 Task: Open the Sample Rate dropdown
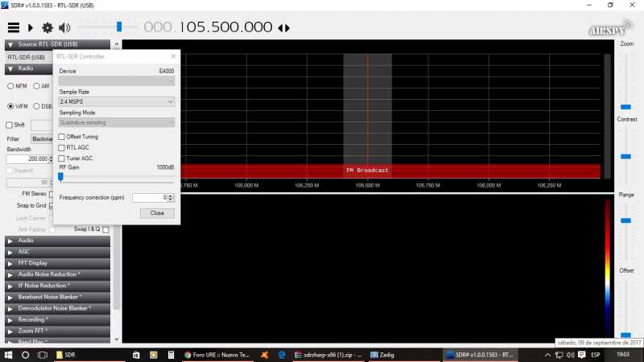tap(117, 102)
